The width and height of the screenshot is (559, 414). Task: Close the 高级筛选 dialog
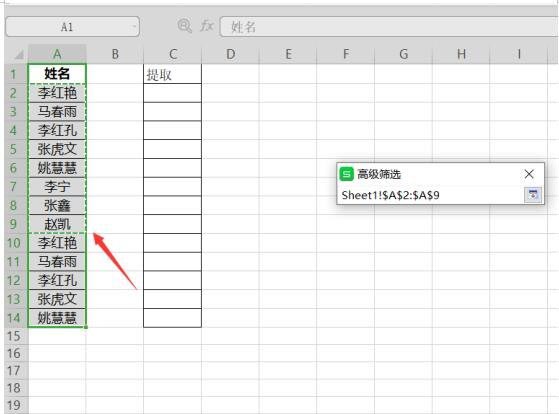point(529,174)
